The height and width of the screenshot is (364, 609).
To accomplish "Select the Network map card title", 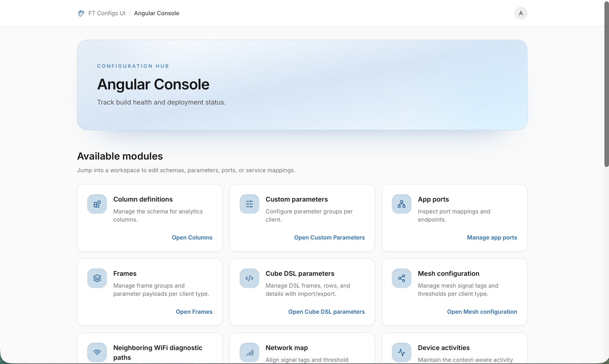I will click(287, 348).
